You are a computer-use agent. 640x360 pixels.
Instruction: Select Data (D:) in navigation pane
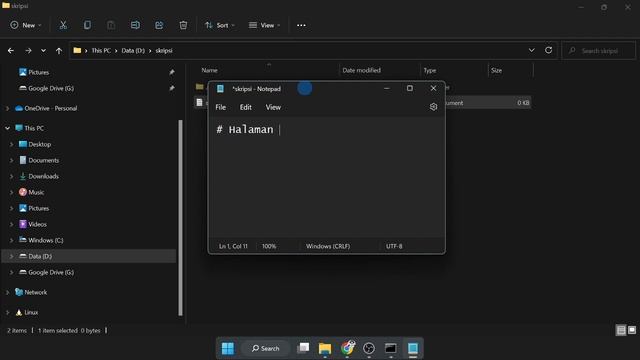point(89,256)
